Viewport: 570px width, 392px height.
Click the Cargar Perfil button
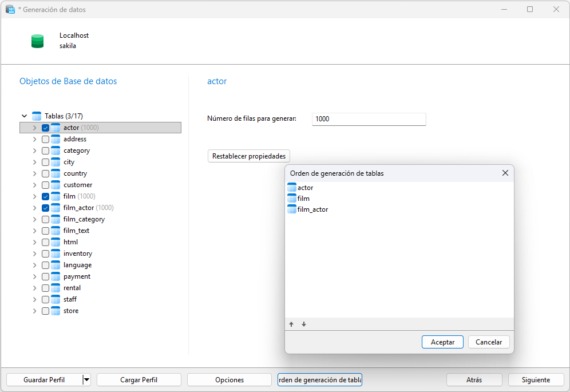point(139,379)
